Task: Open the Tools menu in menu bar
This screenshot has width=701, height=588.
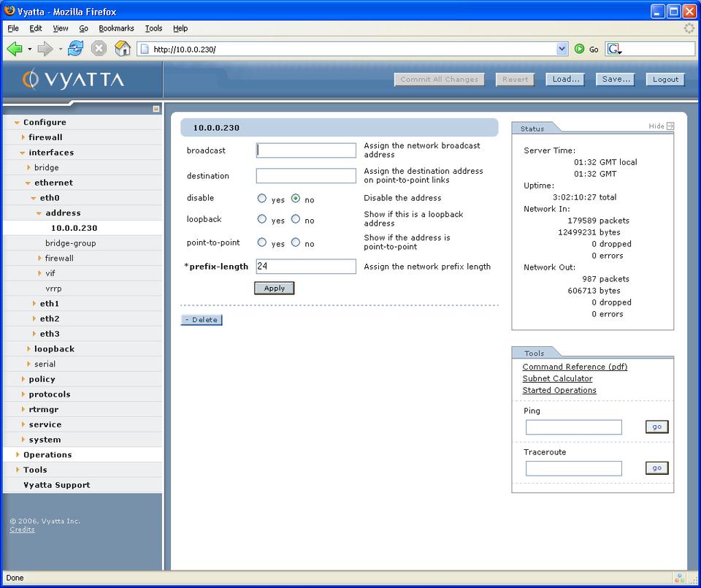Action: [153, 28]
